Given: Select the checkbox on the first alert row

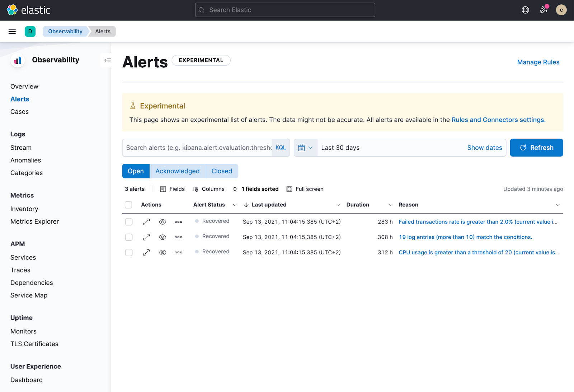Looking at the screenshot, I should 129,221.
